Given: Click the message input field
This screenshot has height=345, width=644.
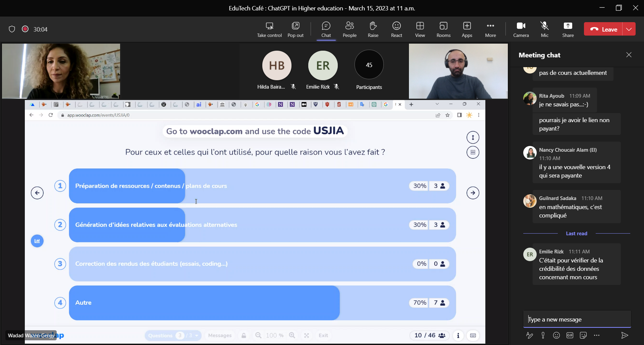Looking at the screenshot, I should (577, 319).
